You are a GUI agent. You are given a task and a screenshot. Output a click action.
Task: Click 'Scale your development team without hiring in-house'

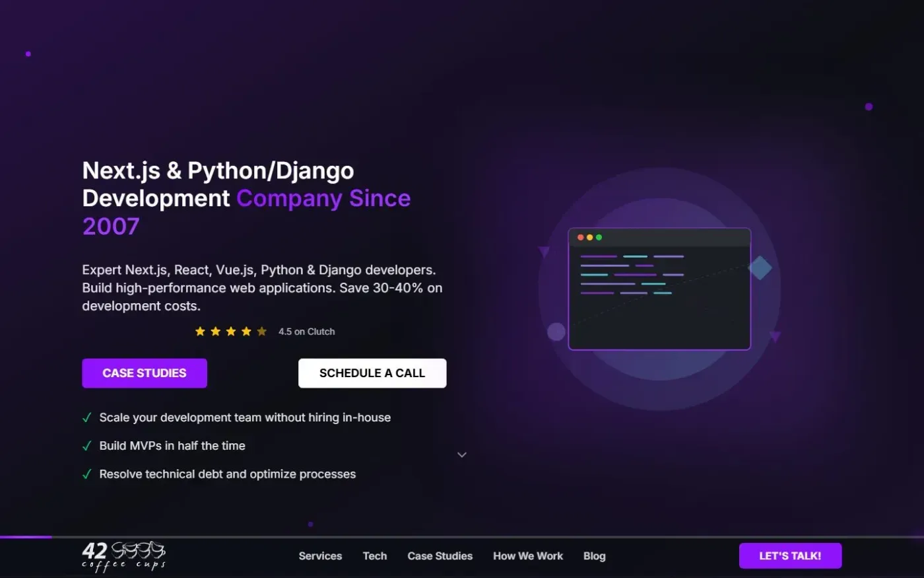click(x=245, y=417)
